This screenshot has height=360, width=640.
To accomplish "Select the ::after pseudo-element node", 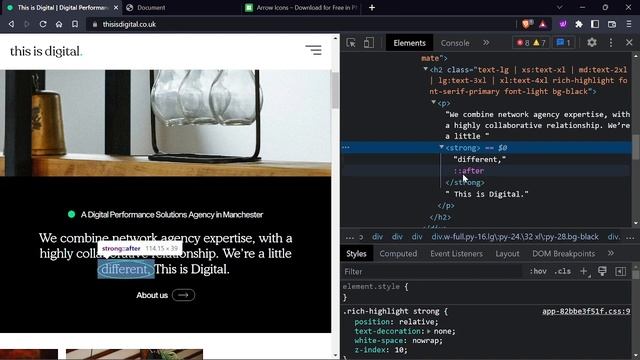I will pos(469,171).
